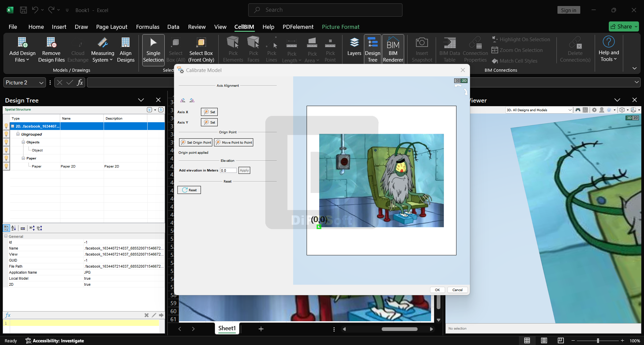Click the elevation in Meters input field
This screenshot has width=644, height=345.
228,170
